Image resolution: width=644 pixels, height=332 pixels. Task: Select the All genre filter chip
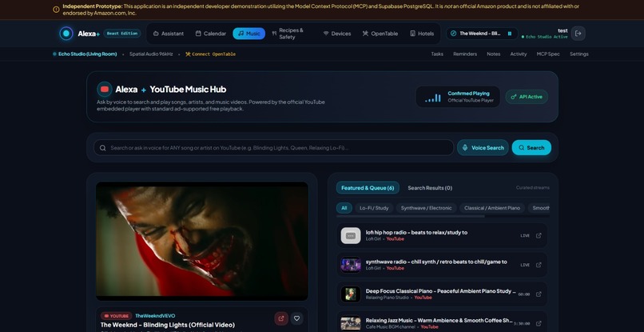pyautogui.click(x=344, y=208)
